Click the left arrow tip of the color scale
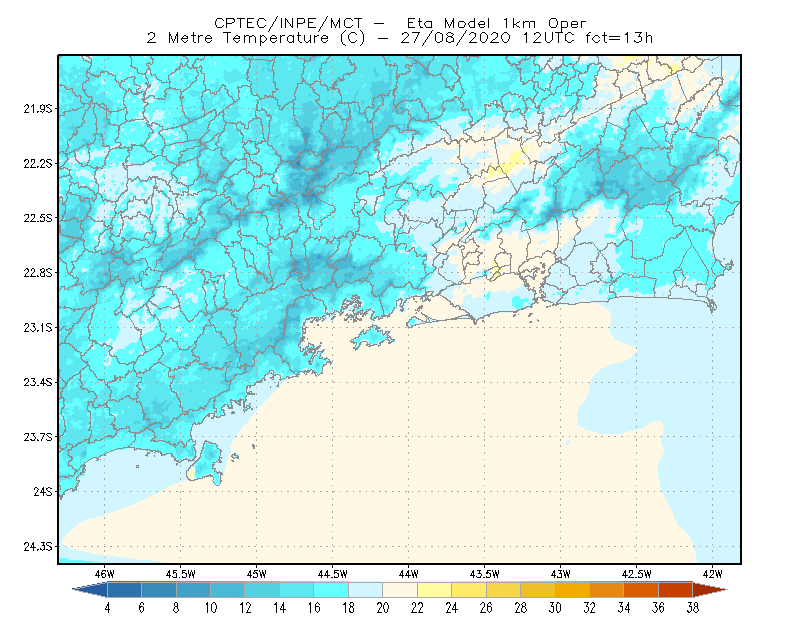This screenshot has width=800, height=618. pyautogui.click(x=91, y=590)
